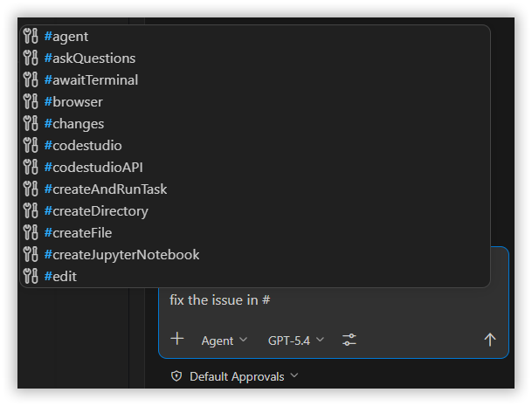Image resolution: width=532 pixels, height=406 pixels.
Task: Open the GPT-5.4 model picker
Action: click(x=296, y=341)
